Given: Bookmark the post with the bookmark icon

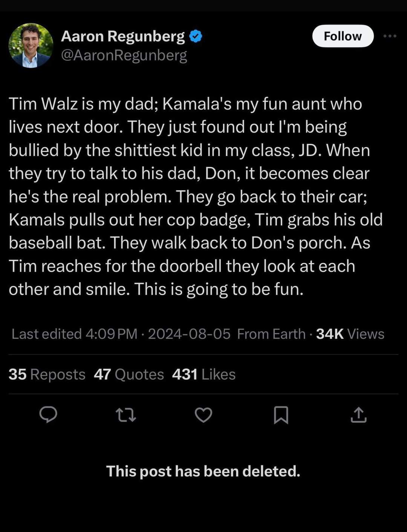Looking at the screenshot, I should [x=281, y=415].
